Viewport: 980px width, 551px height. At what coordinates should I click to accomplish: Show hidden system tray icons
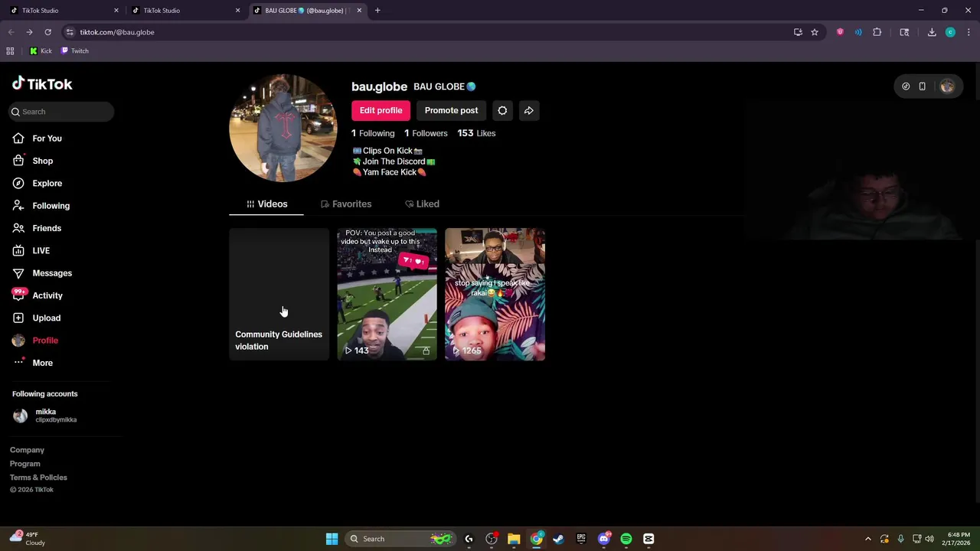pos(867,539)
